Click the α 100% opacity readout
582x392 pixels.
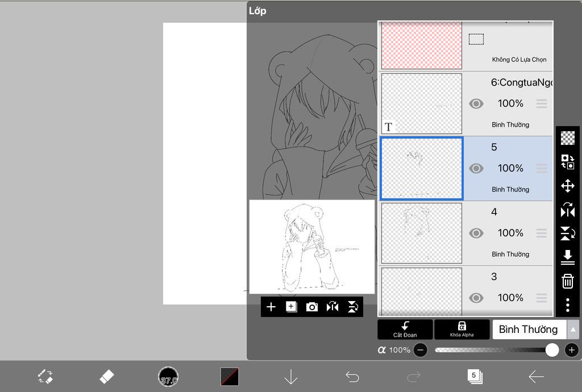394,350
